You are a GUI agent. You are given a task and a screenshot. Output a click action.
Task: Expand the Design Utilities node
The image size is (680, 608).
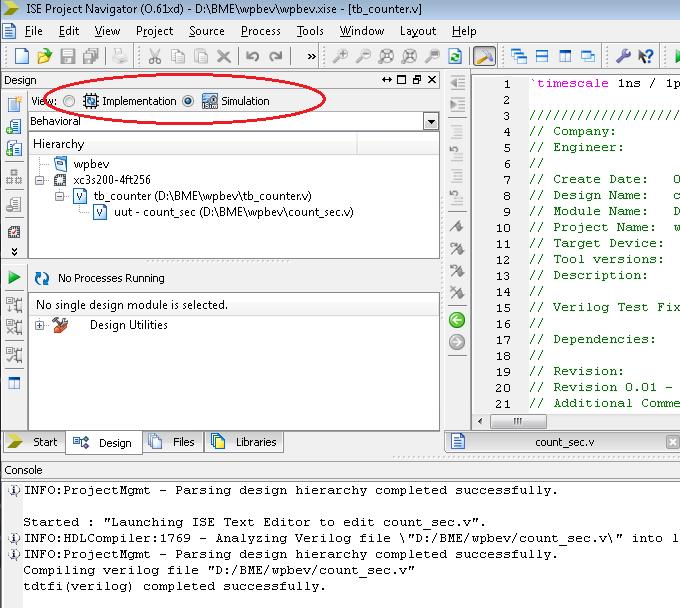tap(39, 325)
